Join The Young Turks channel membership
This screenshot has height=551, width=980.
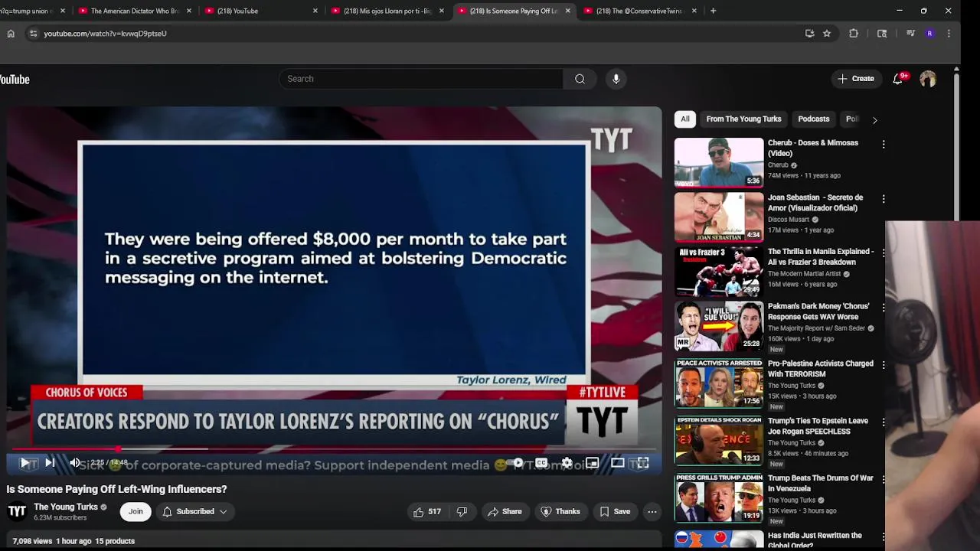[x=136, y=511]
